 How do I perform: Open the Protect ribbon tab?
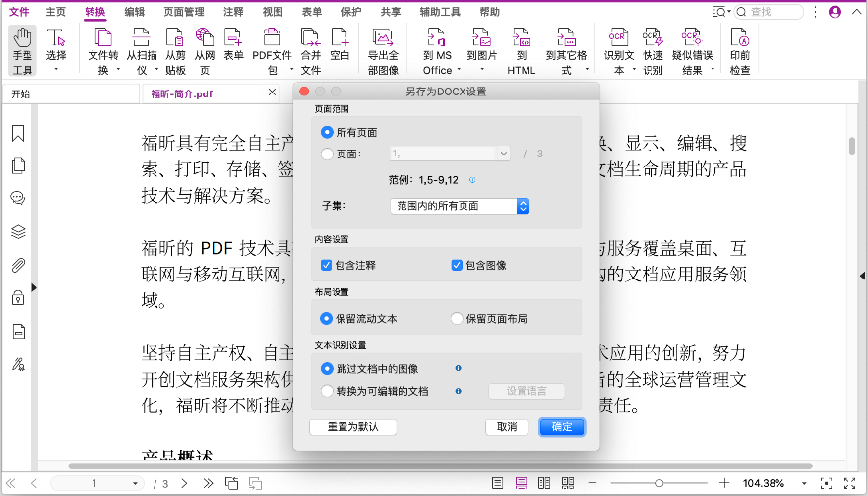click(351, 12)
